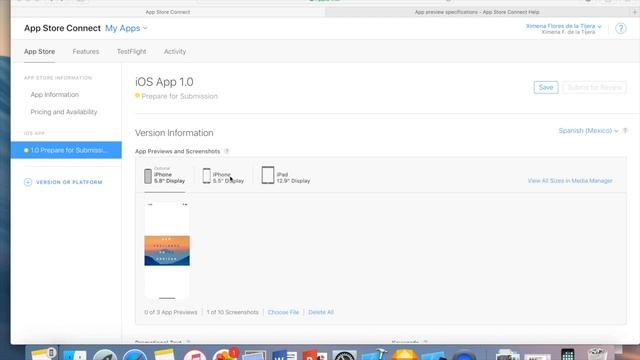The height and width of the screenshot is (360, 640).
Task: Open Xcode from the Dock
Action: (x=374, y=355)
